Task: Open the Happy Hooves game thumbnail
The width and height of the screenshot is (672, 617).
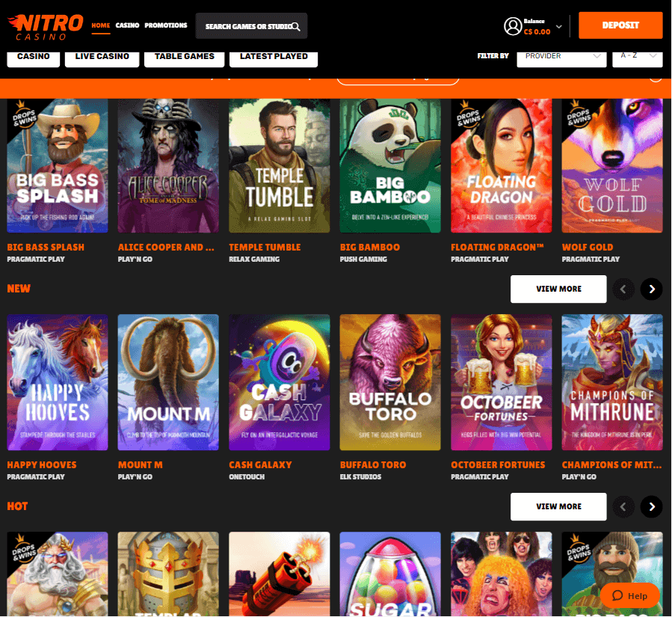Action: 58,382
